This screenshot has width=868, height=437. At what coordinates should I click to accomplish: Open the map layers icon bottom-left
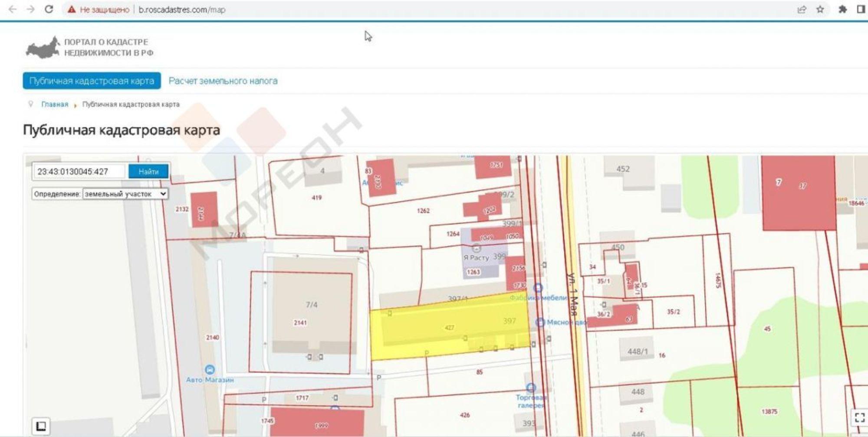click(x=41, y=426)
